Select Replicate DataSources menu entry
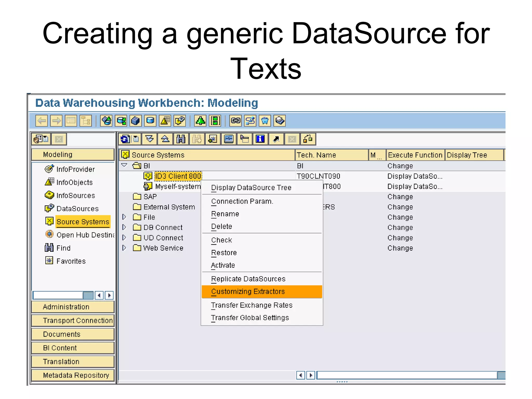The width and height of the screenshot is (532, 399). coord(248,279)
